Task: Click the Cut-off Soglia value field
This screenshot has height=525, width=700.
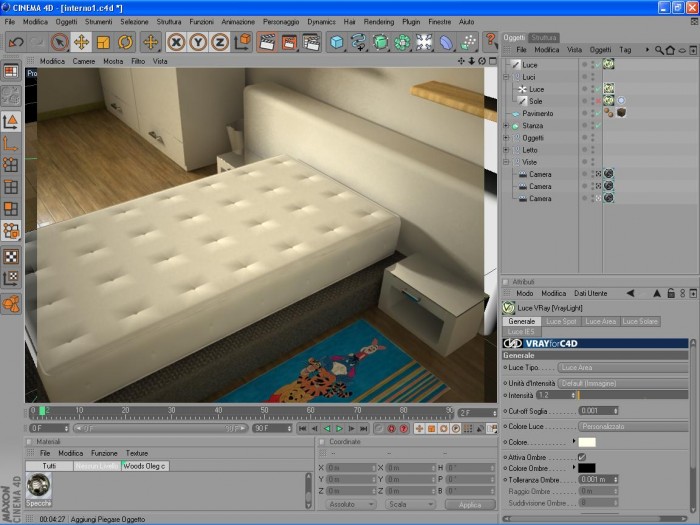Action: pos(598,411)
